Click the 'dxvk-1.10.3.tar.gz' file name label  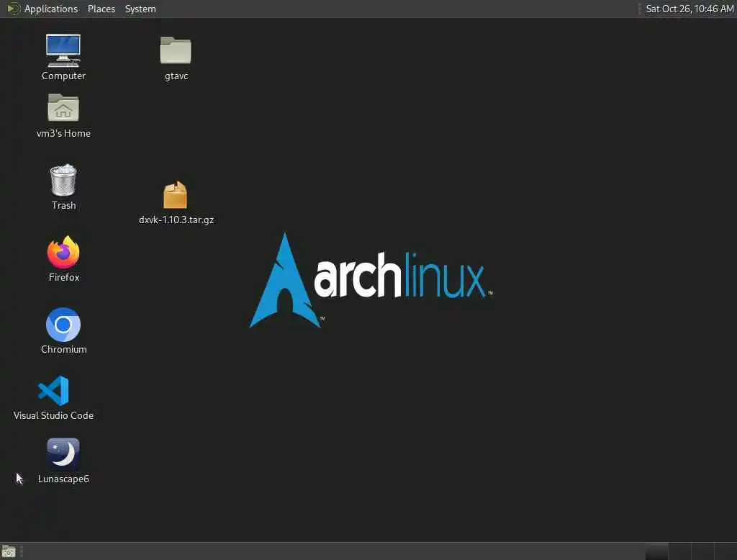pos(176,220)
